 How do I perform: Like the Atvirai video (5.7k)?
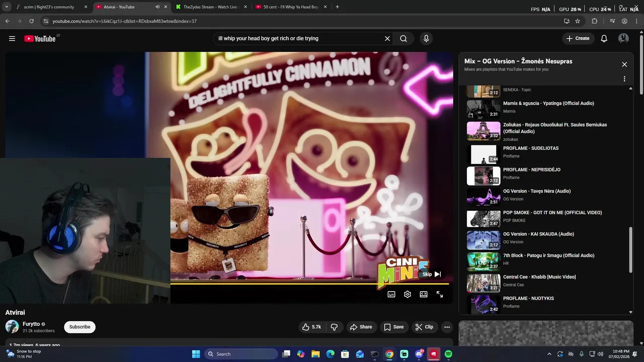tap(311, 327)
